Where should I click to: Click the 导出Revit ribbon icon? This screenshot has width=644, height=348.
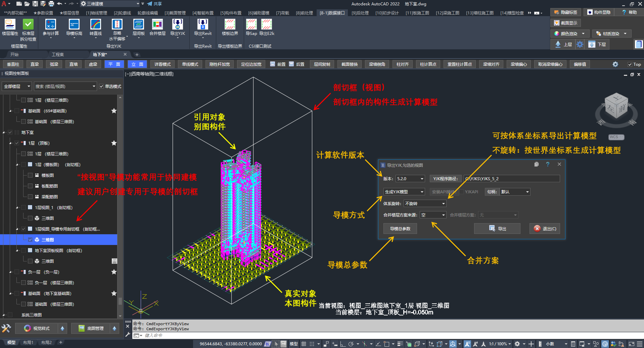(x=203, y=25)
